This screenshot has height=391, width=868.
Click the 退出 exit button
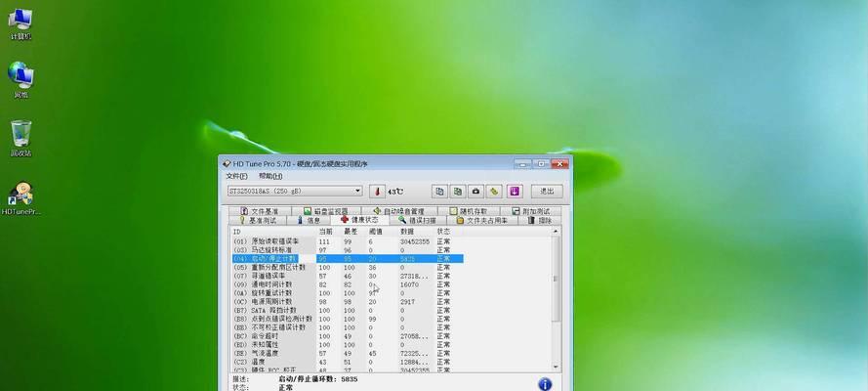coord(547,191)
